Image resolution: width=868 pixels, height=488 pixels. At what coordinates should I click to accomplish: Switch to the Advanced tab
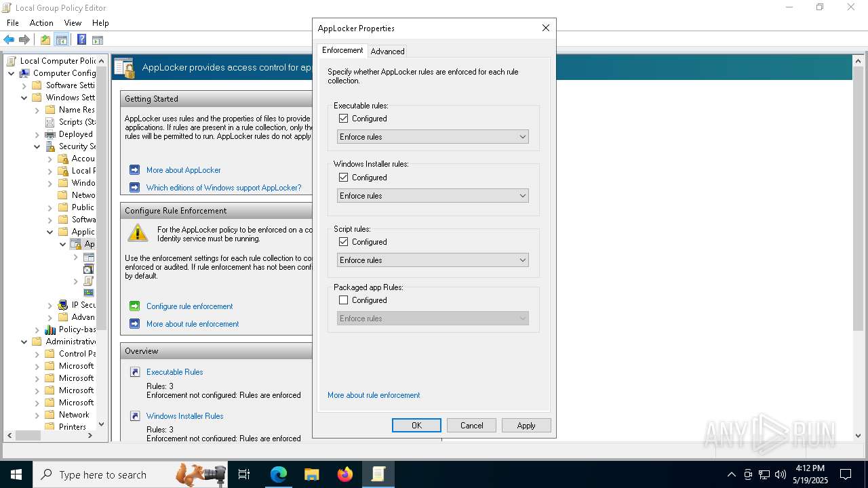[387, 52]
